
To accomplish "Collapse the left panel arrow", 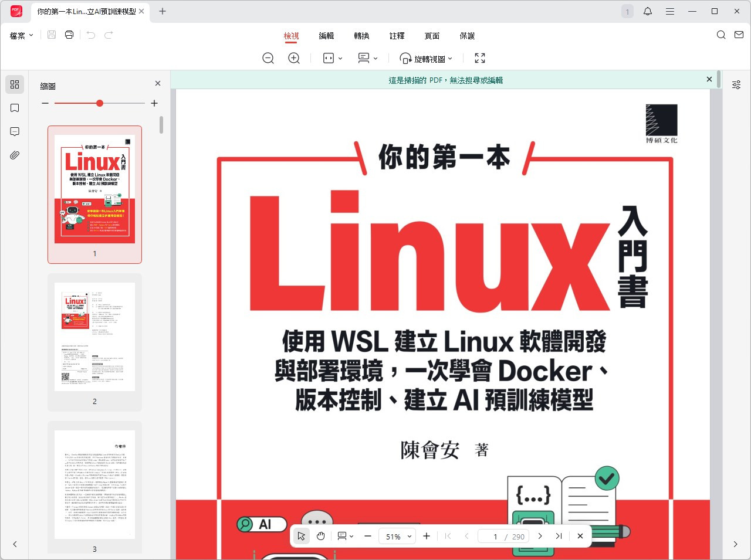I will 15,545.
